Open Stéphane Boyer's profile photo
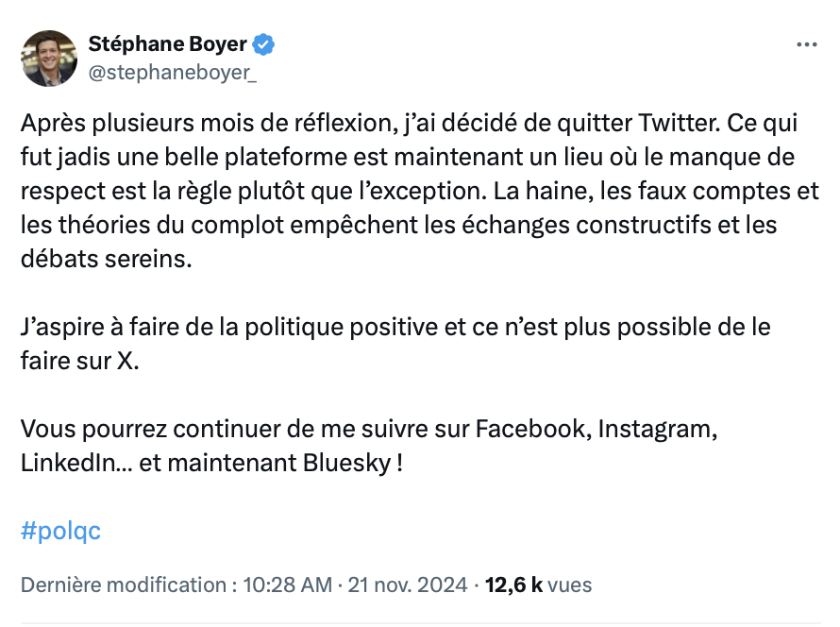The width and height of the screenshot is (840, 627). tap(49, 58)
